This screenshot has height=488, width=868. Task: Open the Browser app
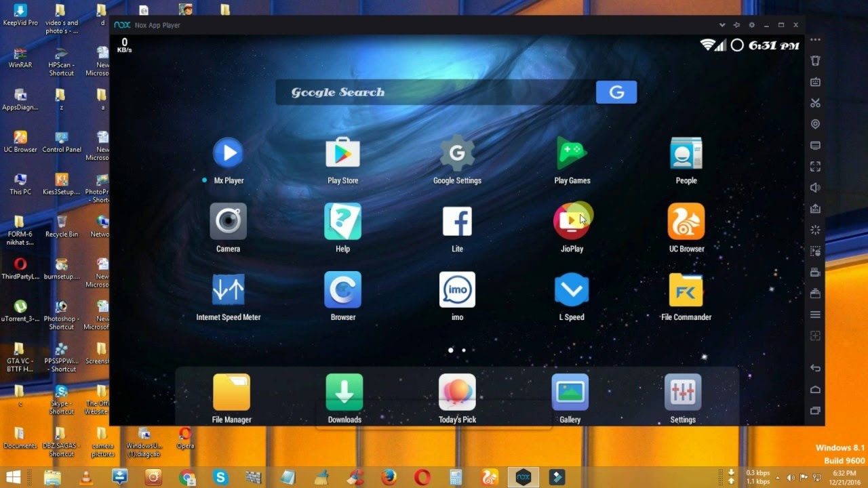click(x=342, y=289)
